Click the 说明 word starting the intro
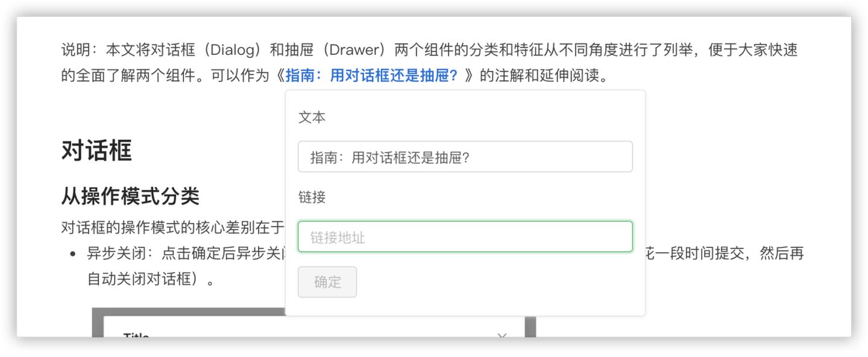868x357 pixels. pyautogui.click(x=75, y=50)
